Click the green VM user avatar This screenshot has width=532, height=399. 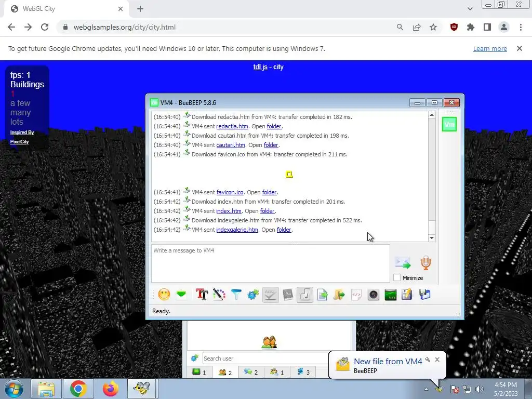click(449, 124)
